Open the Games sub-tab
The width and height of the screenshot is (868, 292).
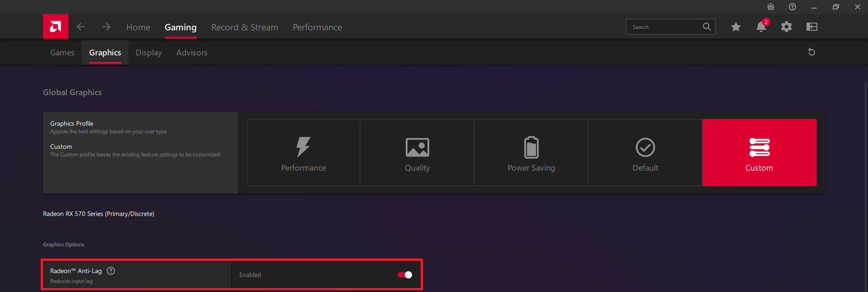62,52
